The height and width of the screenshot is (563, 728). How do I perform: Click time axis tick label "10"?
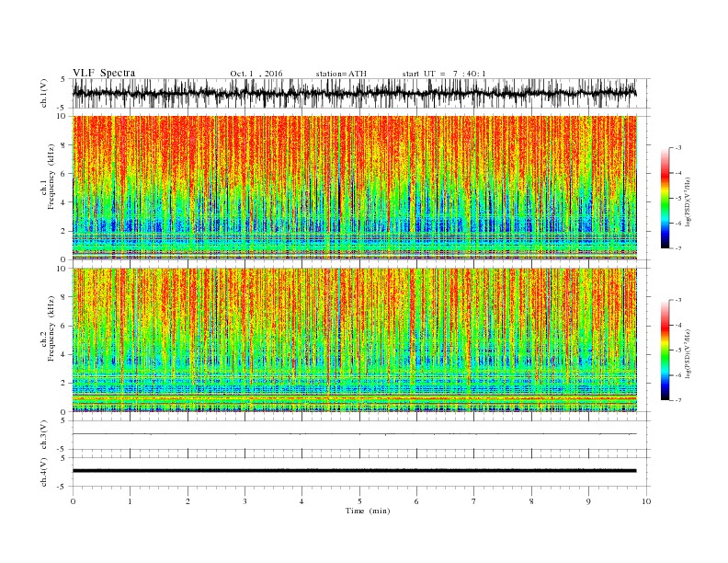pos(646,501)
